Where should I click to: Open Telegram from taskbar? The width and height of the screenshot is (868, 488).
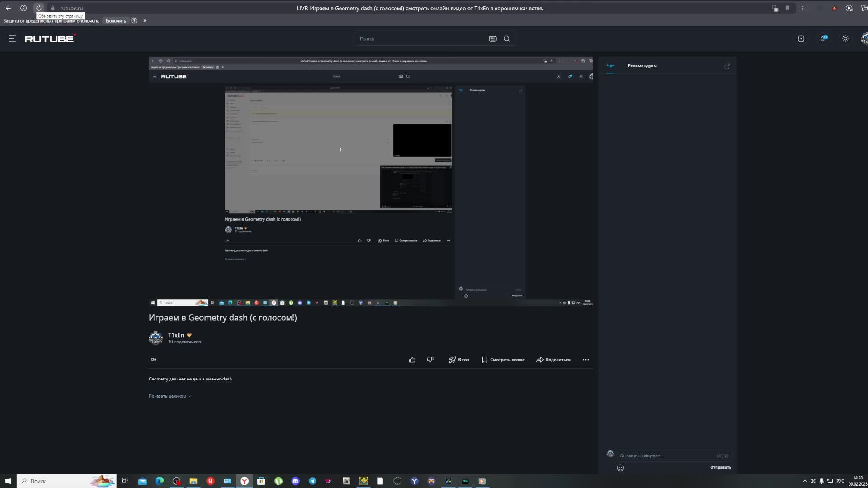pyautogui.click(x=312, y=481)
